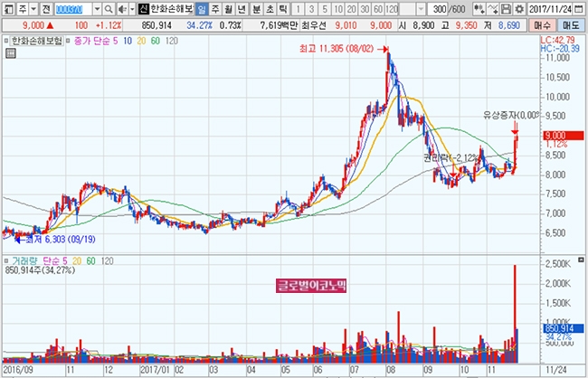Switch to the weekly (주) chart period
The height and width of the screenshot is (378, 588).
point(215,8)
